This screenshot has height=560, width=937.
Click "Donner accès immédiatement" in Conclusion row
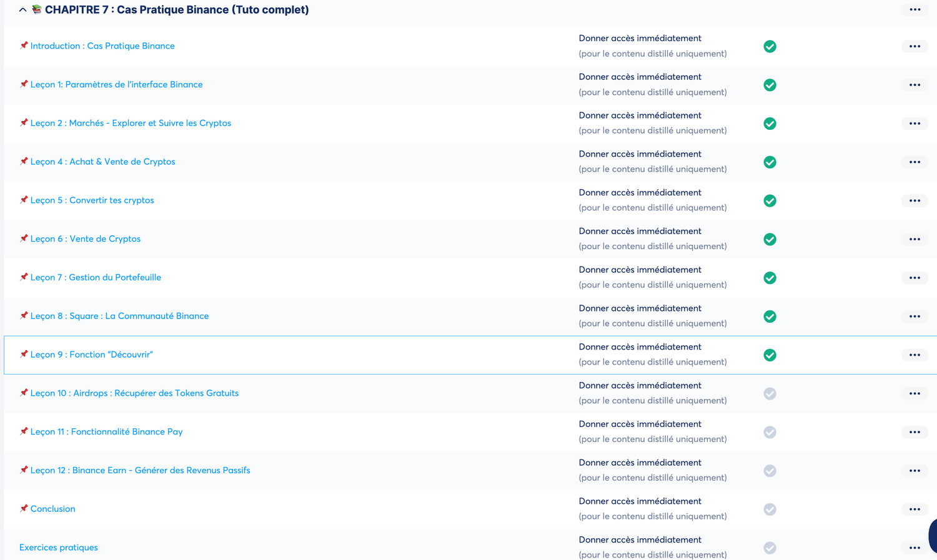click(640, 501)
